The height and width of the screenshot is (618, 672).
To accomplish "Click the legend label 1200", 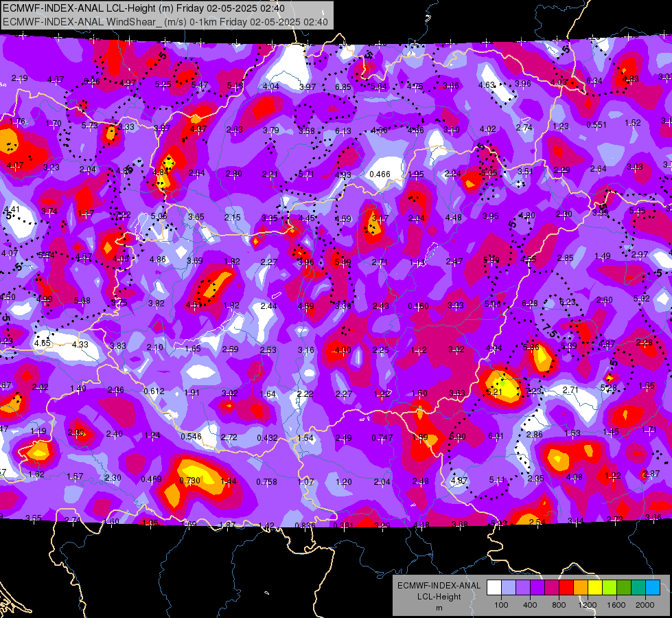I will (588, 605).
